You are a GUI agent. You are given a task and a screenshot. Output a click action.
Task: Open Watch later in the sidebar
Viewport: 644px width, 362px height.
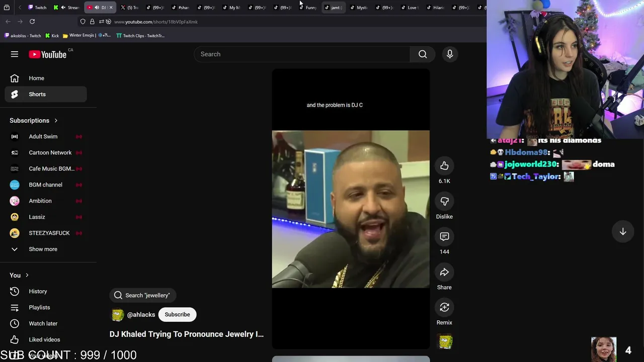coord(46,324)
